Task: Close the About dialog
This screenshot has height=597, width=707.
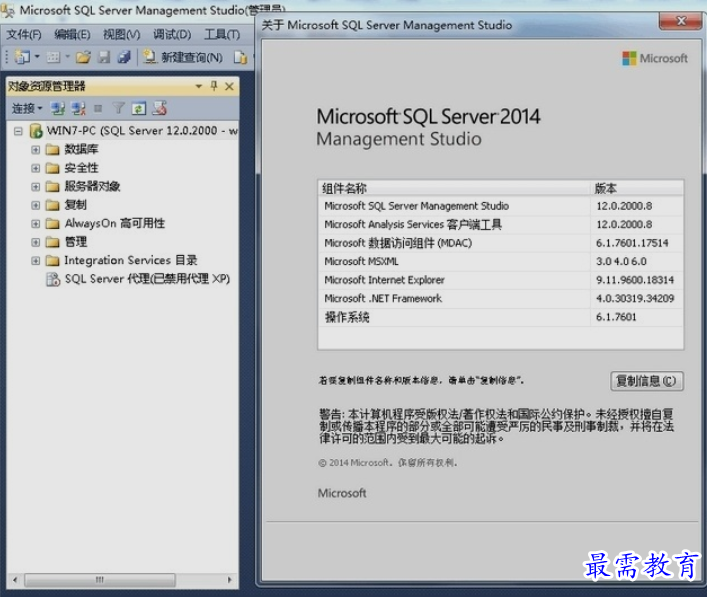Action: (x=681, y=21)
